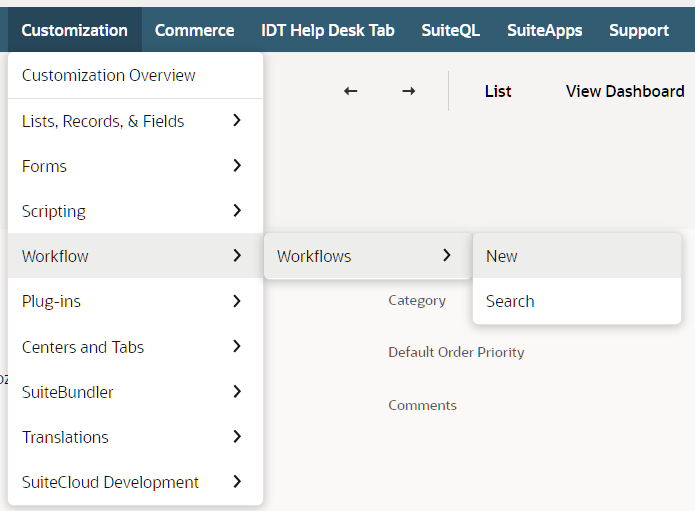Screen dimensions: 695x511
Task: Expand the Scripting submenu chevron
Action: [237, 211]
